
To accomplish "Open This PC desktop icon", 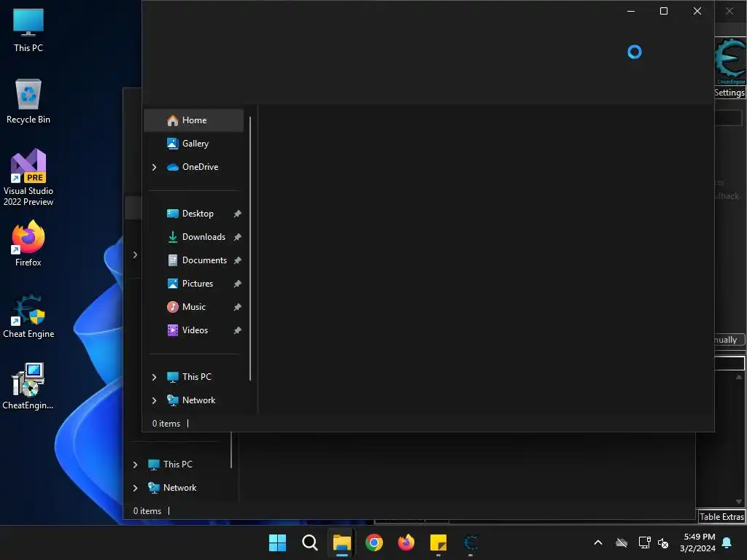I will click(28, 30).
